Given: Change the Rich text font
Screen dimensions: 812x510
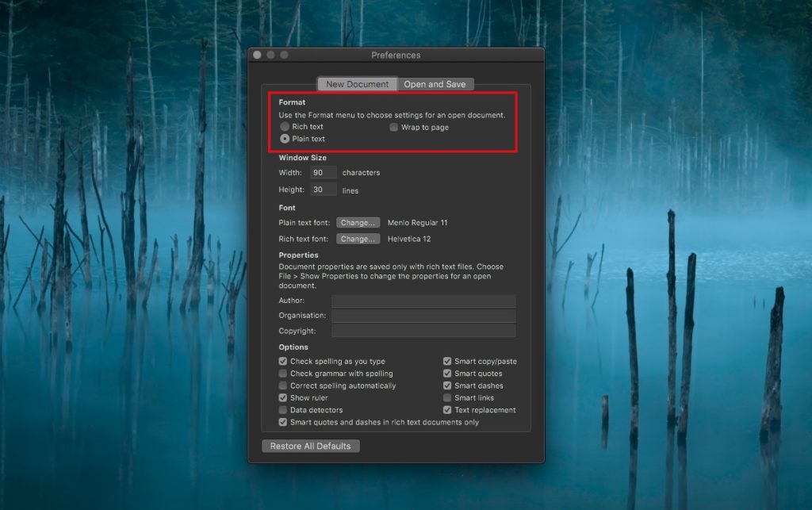Looking at the screenshot, I should 358,239.
